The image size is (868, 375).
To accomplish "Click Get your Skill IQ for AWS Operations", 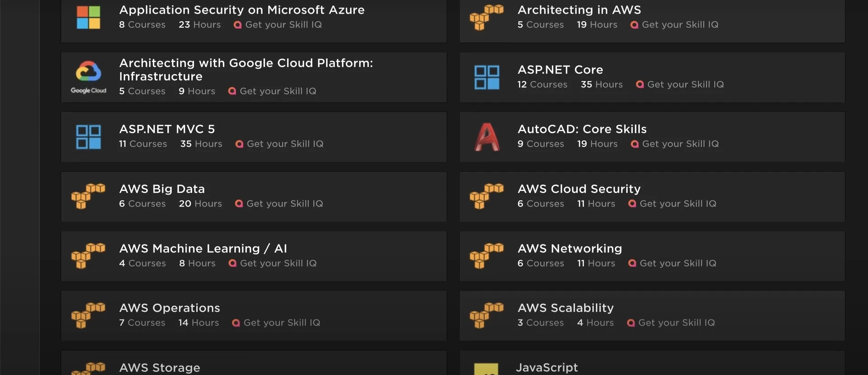I will coord(282,323).
